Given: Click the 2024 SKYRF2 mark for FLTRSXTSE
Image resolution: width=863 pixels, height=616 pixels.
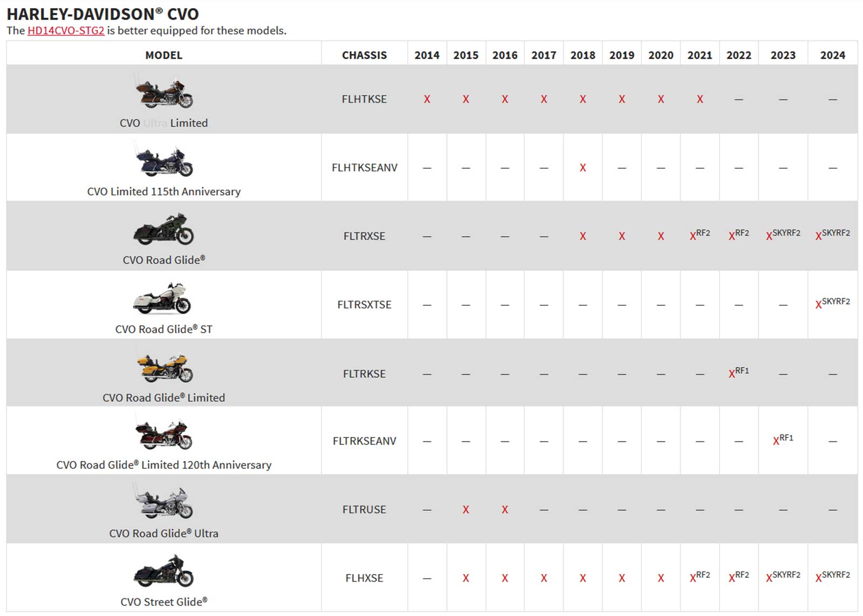Looking at the screenshot, I should click(832, 303).
